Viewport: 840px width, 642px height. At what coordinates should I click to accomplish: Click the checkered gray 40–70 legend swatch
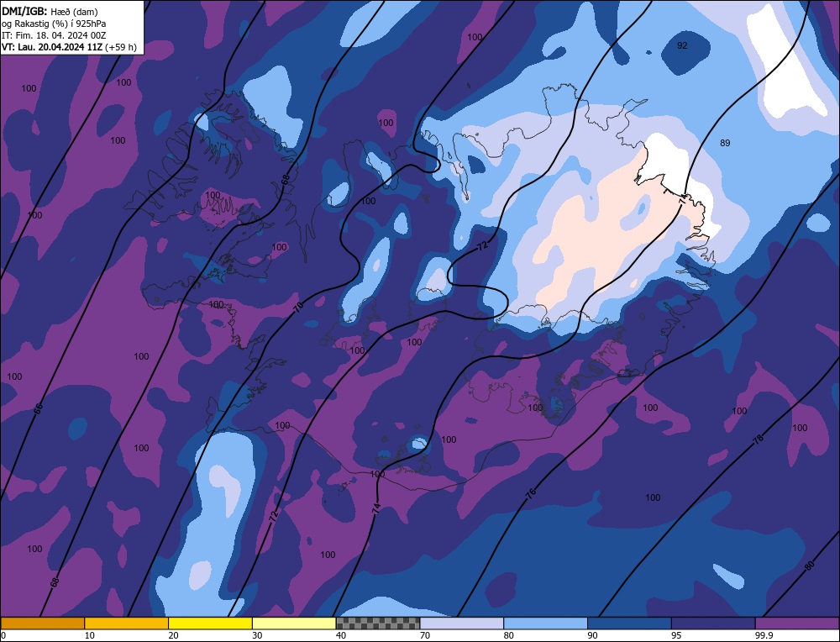378,624
